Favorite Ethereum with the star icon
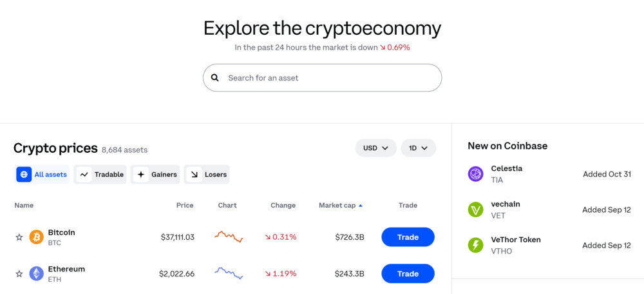 click(19, 274)
